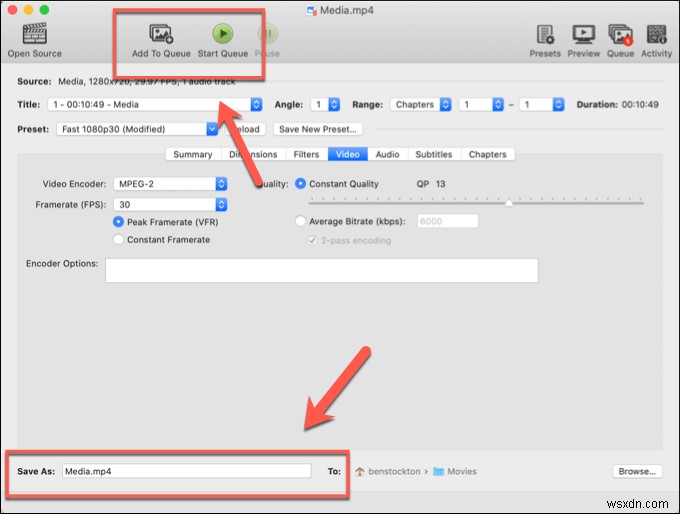This screenshot has width=680, height=514.
Task: Click the Movies folder icon
Action: [438, 471]
